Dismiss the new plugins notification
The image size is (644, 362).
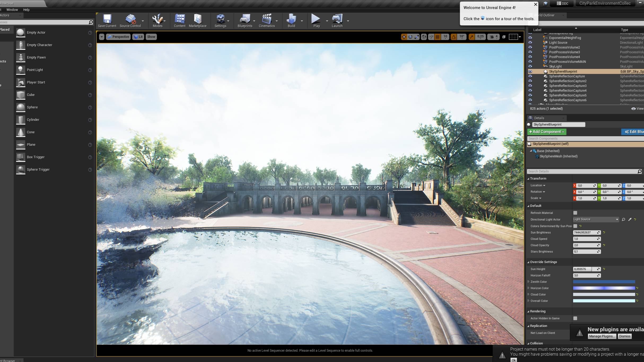pyautogui.click(x=624, y=336)
